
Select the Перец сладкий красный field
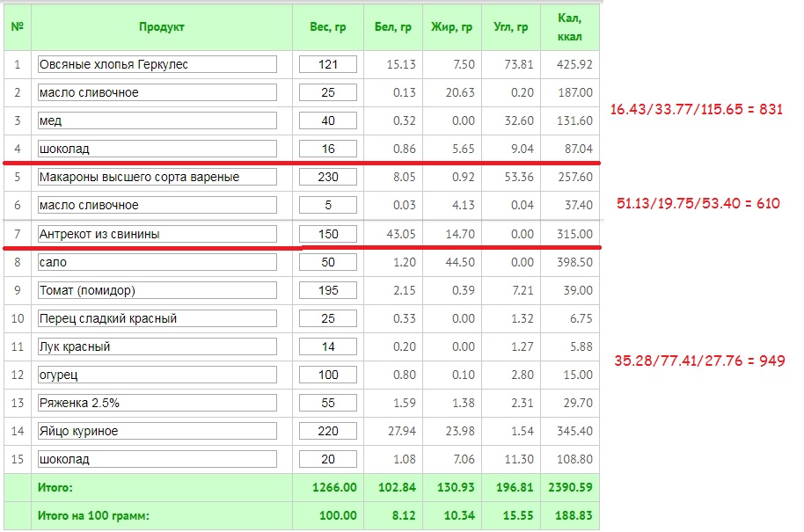click(157, 318)
